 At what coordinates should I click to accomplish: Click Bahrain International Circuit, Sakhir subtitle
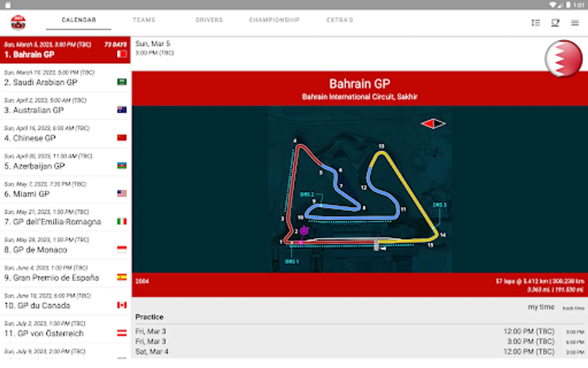360,97
